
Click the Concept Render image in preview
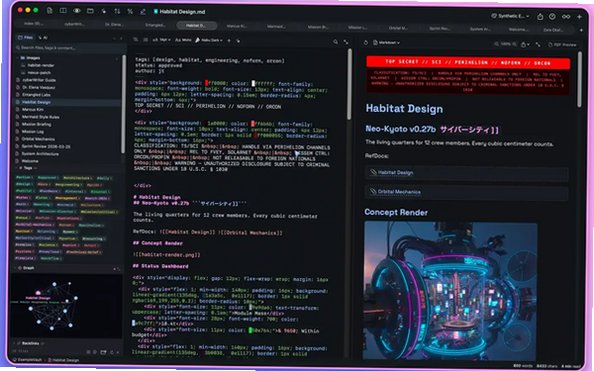point(451,291)
